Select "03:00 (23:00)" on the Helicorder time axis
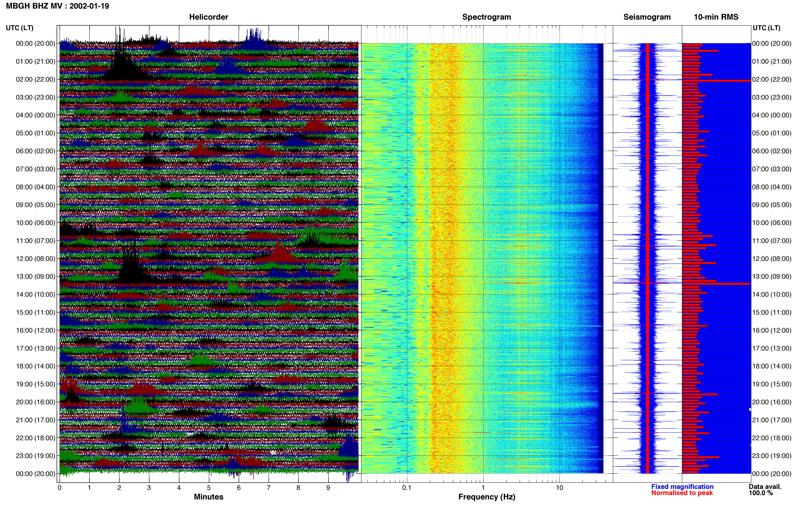The height and width of the screenshot is (508, 812). point(36,97)
